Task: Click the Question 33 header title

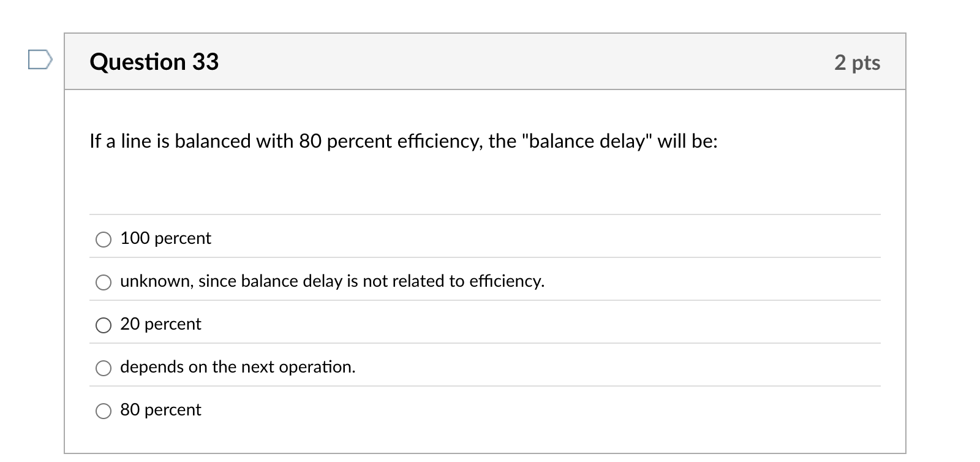Action: (x=154, y=61)
